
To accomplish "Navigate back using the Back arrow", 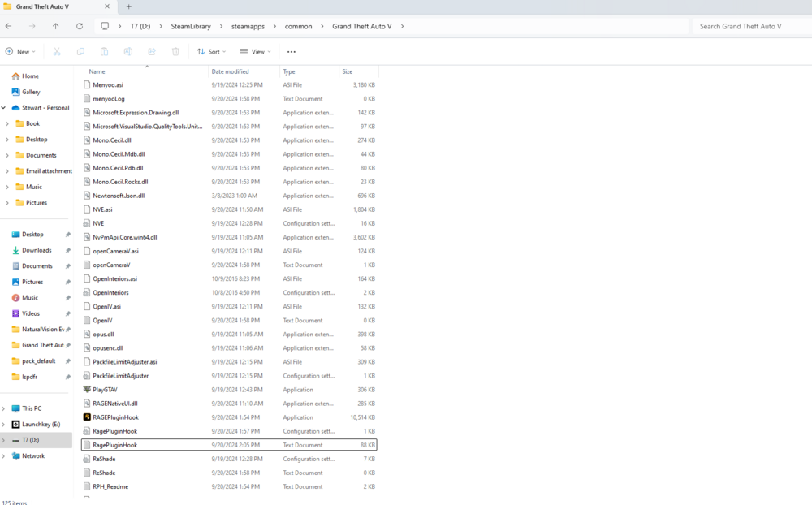I will click(8, 26).
